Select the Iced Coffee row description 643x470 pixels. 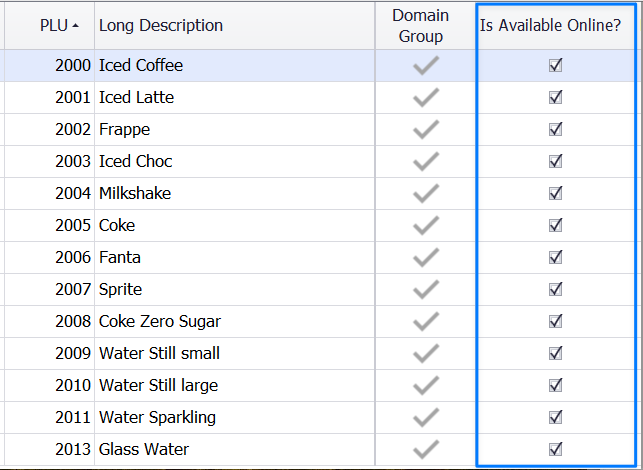coord(141,66)
